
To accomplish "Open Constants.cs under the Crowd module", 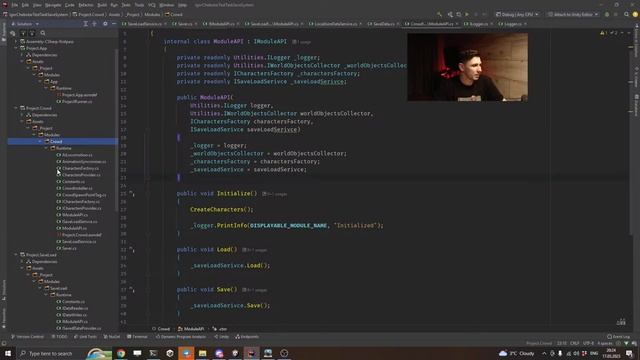I will pyautogui.click(x=73, y=182).
